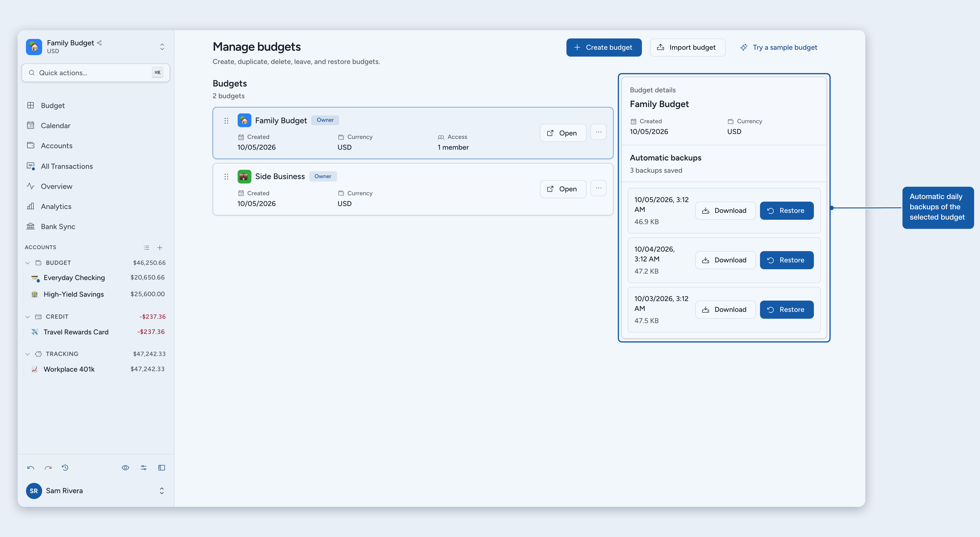Screen dimensions: 980x537
Task: Collapse the TRACKING accounts group
Action: pyautogui.click(x=27, y=354)
